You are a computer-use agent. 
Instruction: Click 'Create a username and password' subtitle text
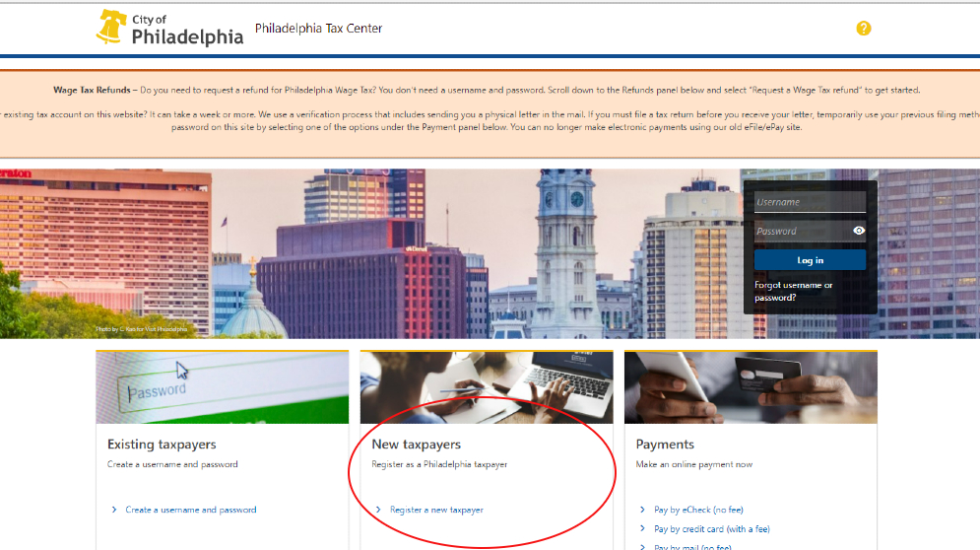pos(172,464)
